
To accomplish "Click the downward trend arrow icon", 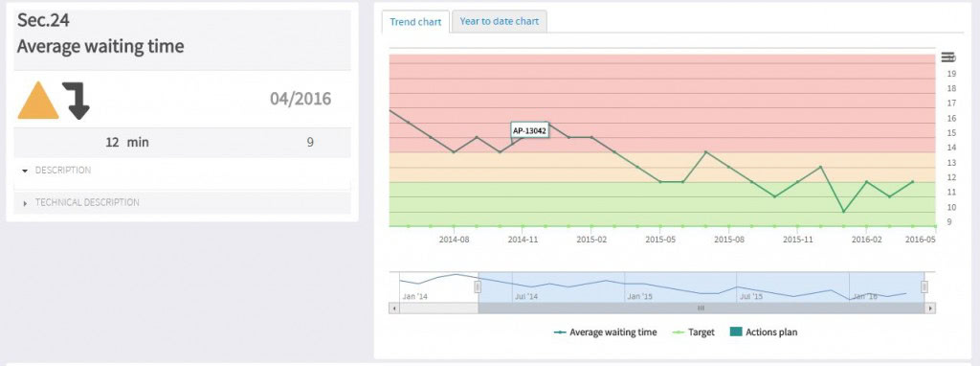I will [77, 101].
